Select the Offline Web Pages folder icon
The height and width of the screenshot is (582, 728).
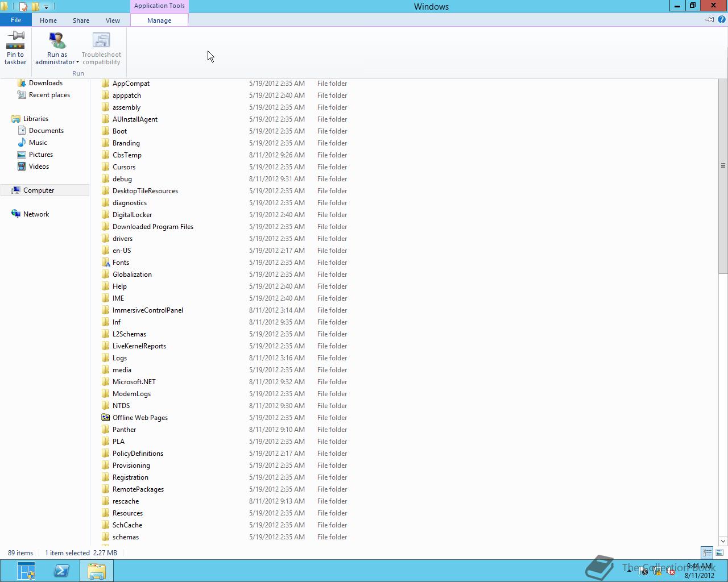(x=105, y=417)
